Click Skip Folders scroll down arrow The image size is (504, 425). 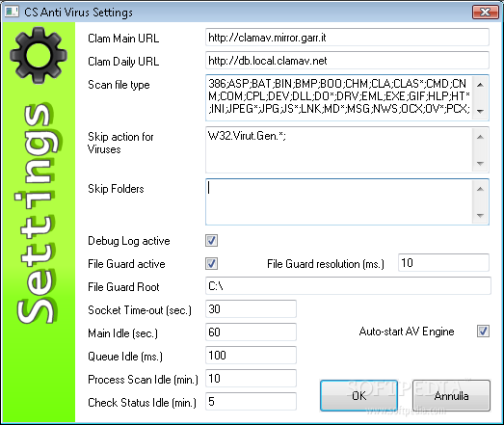(480, 216)
